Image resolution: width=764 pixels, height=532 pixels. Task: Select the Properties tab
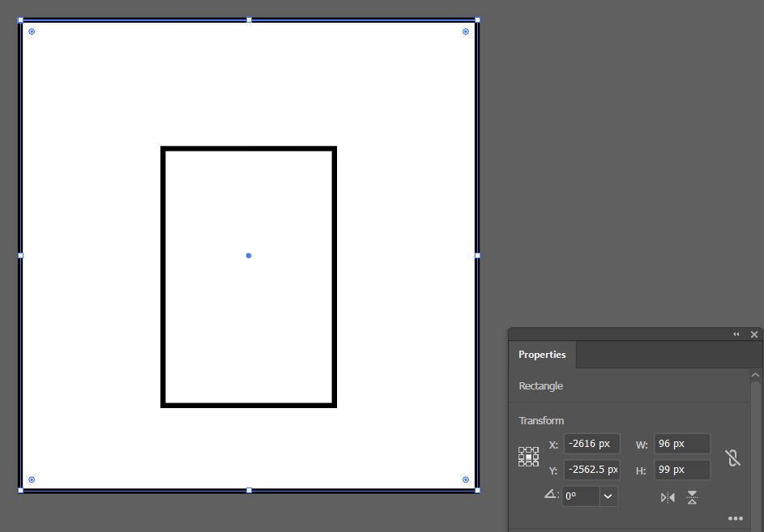[x=542, y=355]
